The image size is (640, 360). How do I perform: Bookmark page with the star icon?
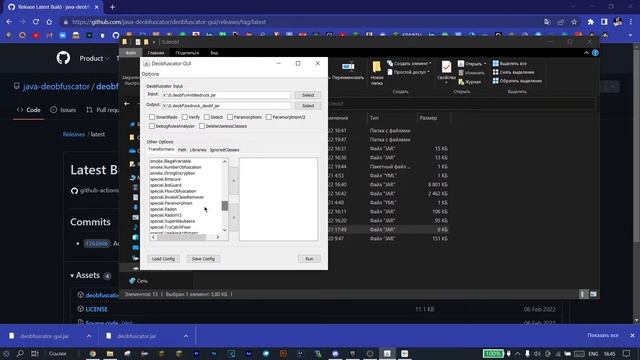[x=574, y=22]
